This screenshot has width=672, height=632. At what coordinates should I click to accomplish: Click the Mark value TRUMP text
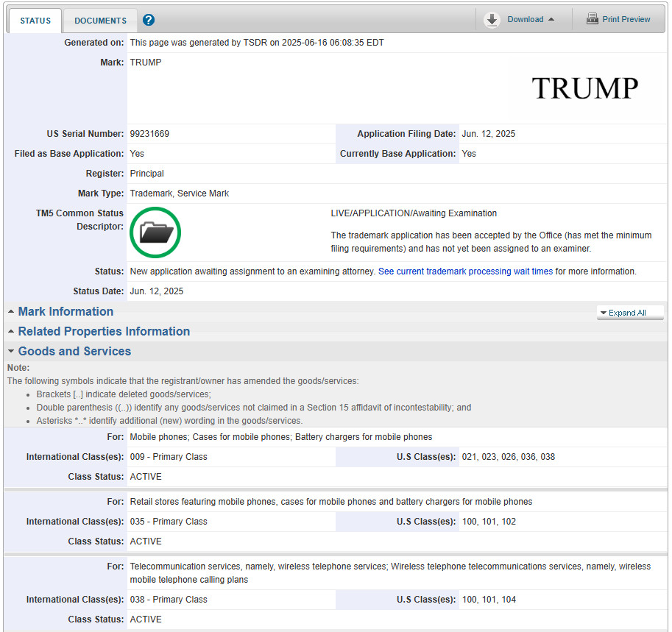[146, 62]
